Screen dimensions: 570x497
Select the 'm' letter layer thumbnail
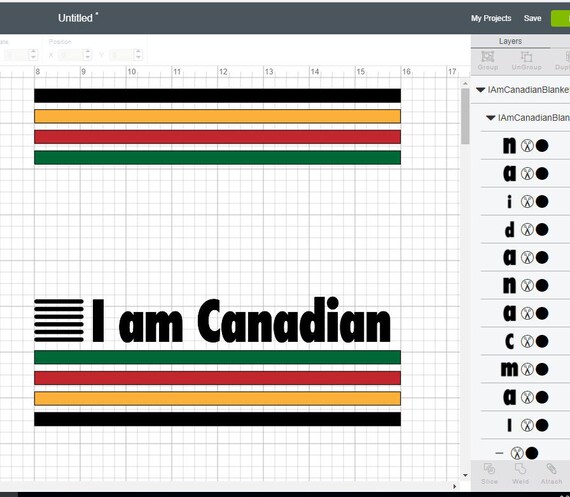tap(509, 369)
